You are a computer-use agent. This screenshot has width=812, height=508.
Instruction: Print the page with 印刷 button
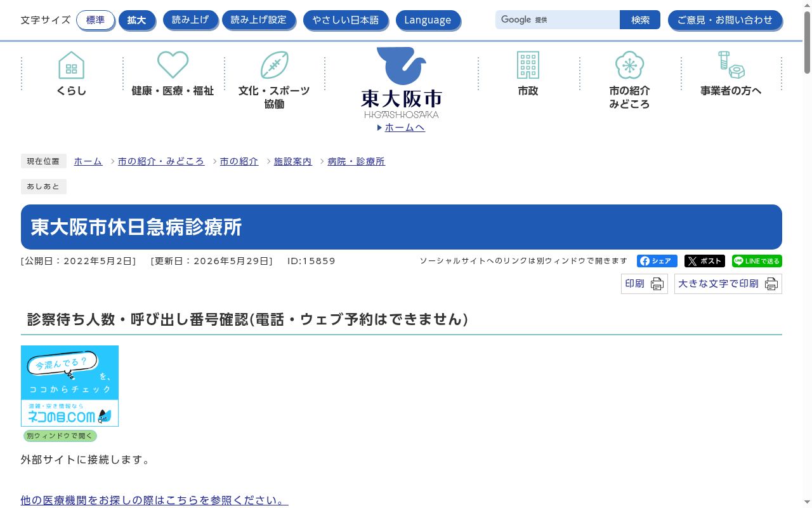[x=645, y=284]
